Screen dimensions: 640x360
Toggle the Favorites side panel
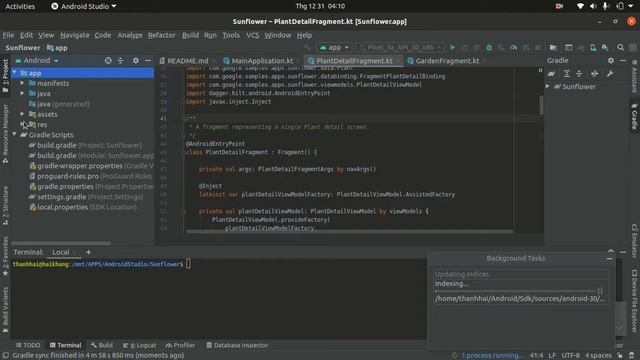(5, 256)
